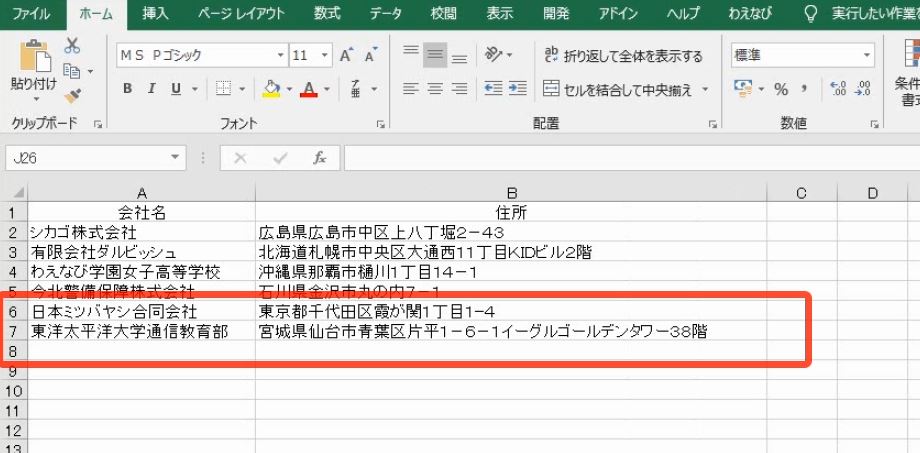The height and width of the screenshot is (453, 920).
Task: Toggle bold formatting
Action: [127, 89]
